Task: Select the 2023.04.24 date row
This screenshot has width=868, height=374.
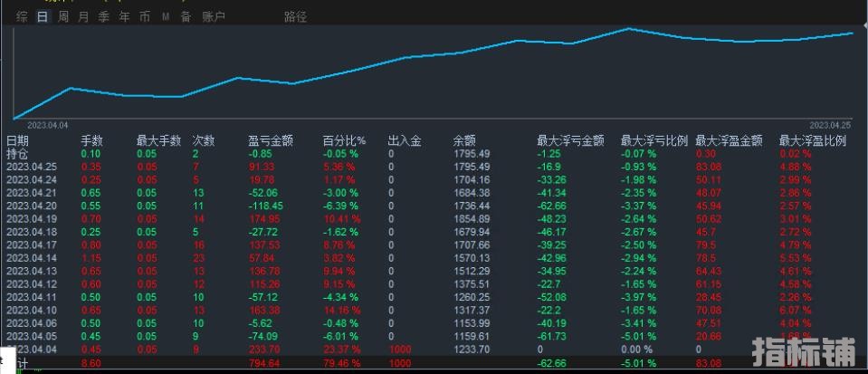Action: pyautogui.click(x=434, y=179)
